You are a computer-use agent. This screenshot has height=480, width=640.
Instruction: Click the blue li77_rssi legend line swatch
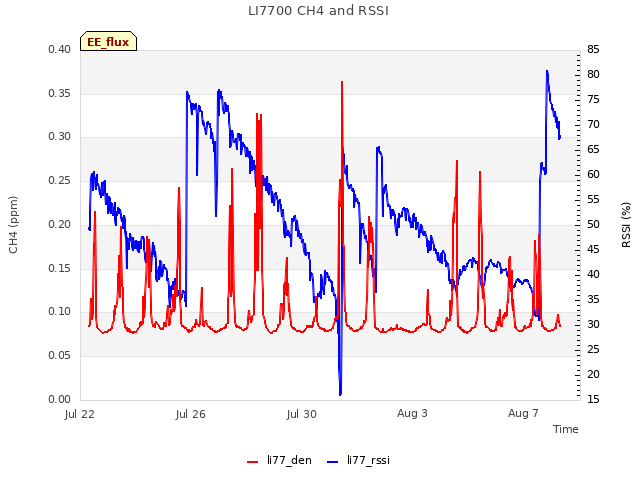pyautogui.click(x=333, y=462)
